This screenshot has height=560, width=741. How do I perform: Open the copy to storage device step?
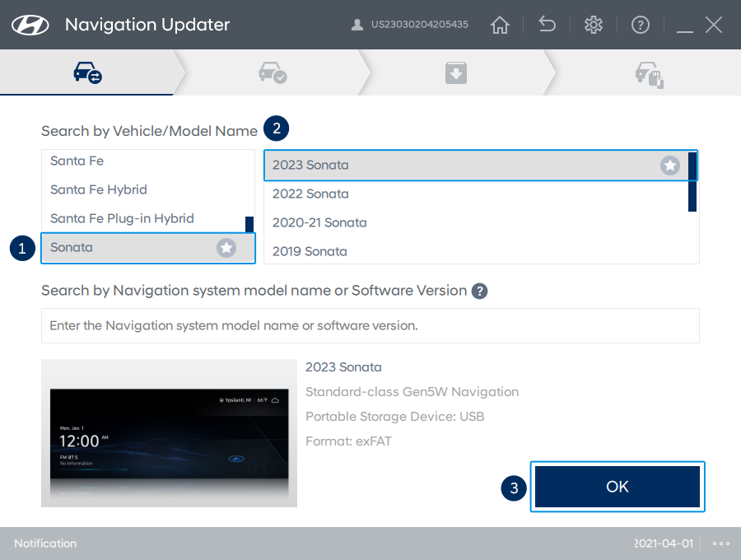pos(649,74)
